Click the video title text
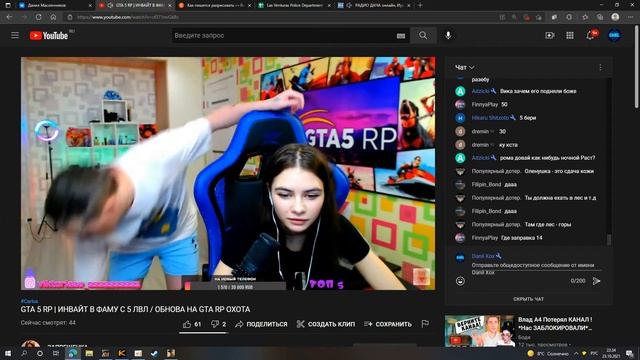This screenshot has height=360, width=640. point(136,309)
